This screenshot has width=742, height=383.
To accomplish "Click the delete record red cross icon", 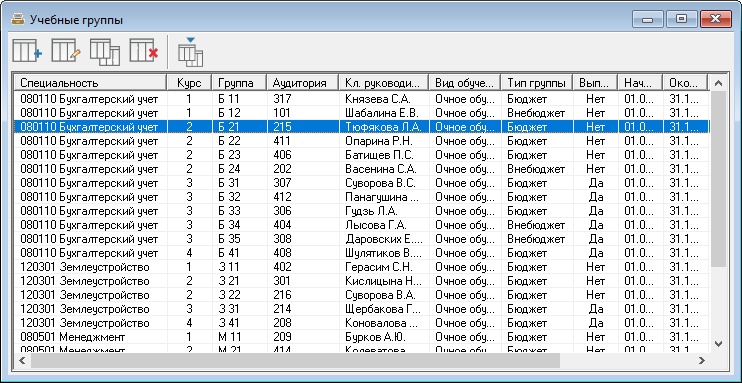I will 144,51.
